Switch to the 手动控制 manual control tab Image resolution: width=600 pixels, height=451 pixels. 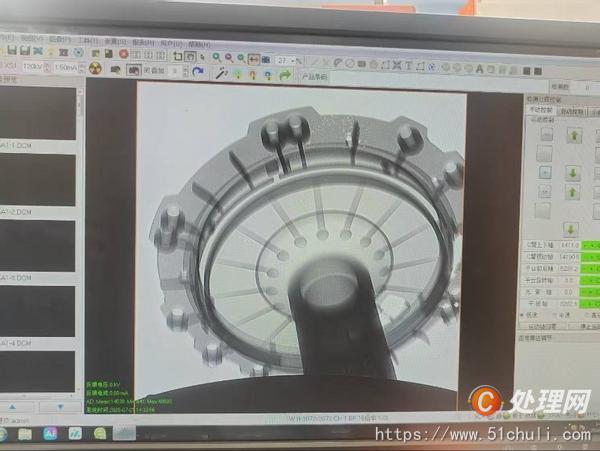pyautogui.click(x=540, y=110)
